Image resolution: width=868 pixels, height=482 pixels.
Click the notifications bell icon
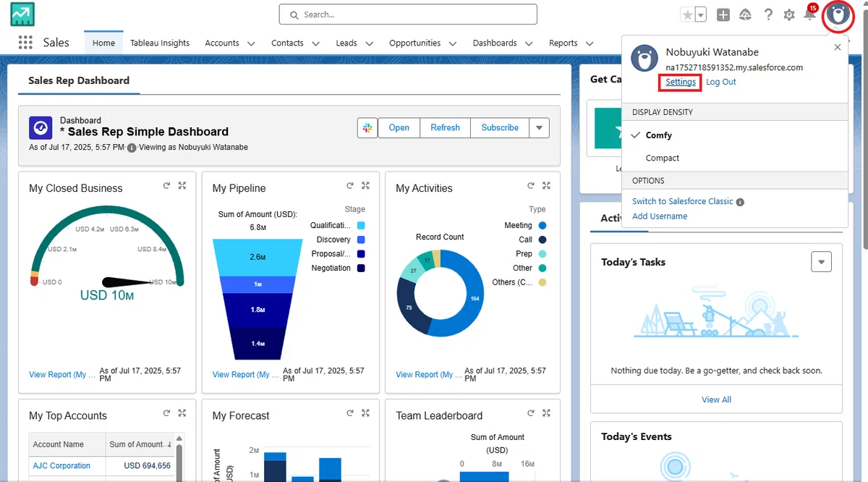coord(810,14)
